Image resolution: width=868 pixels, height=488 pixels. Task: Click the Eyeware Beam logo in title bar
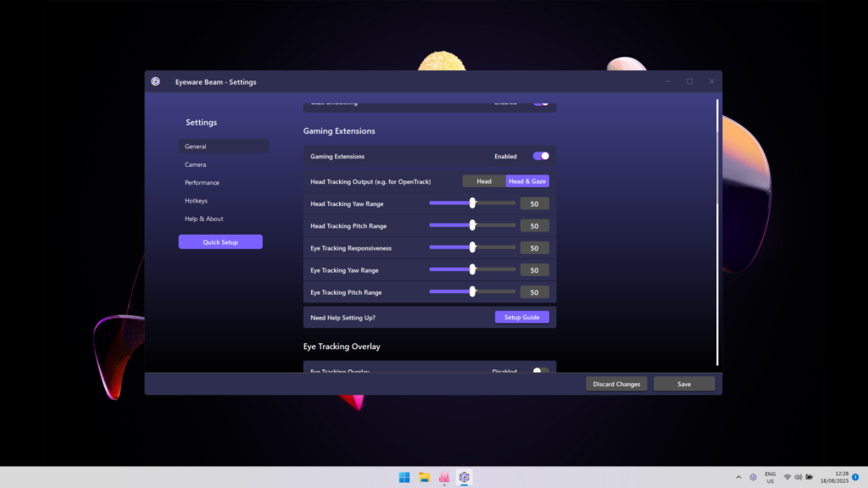coord(156,81)
